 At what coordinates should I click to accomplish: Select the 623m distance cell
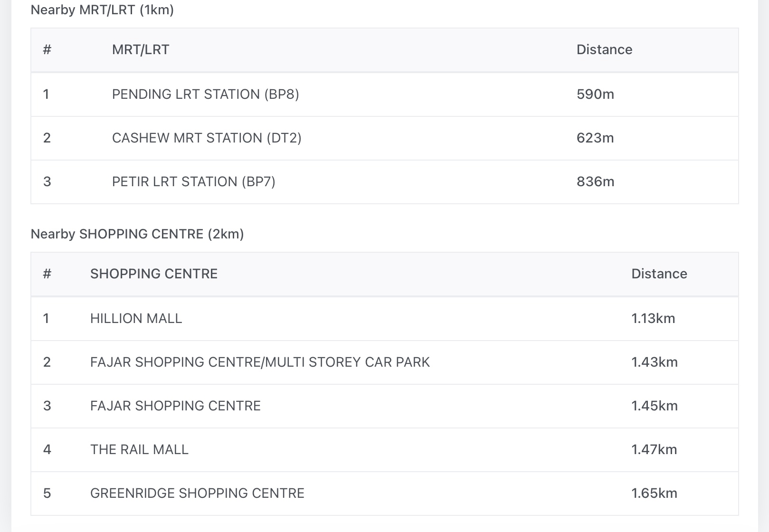(595, 138)
